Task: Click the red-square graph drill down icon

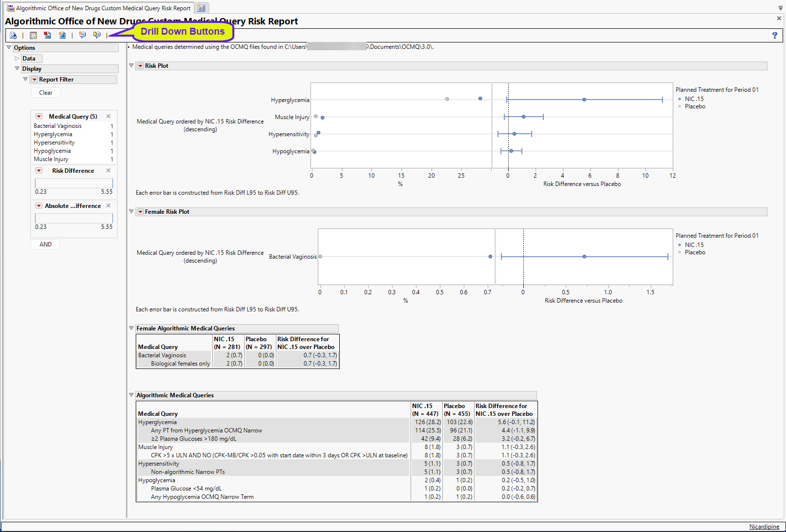Action: tap(47, 35)
